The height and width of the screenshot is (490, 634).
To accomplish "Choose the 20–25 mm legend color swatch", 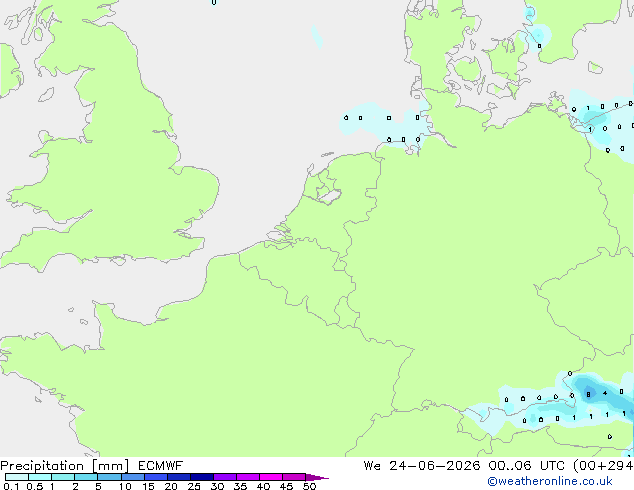I will [179, 477].
